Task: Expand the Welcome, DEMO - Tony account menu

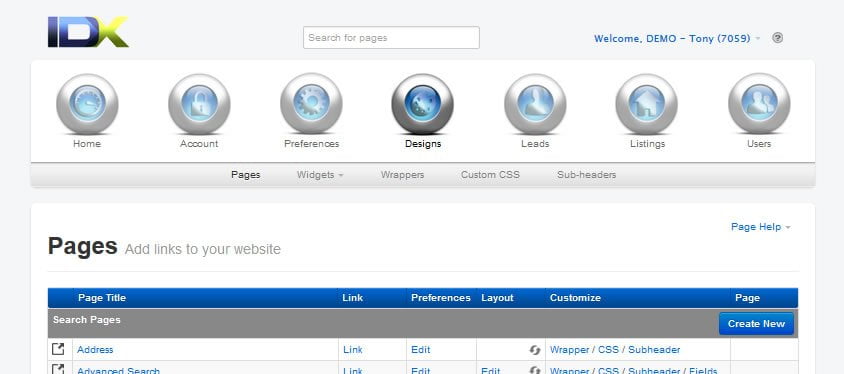Action: [677, 38]
